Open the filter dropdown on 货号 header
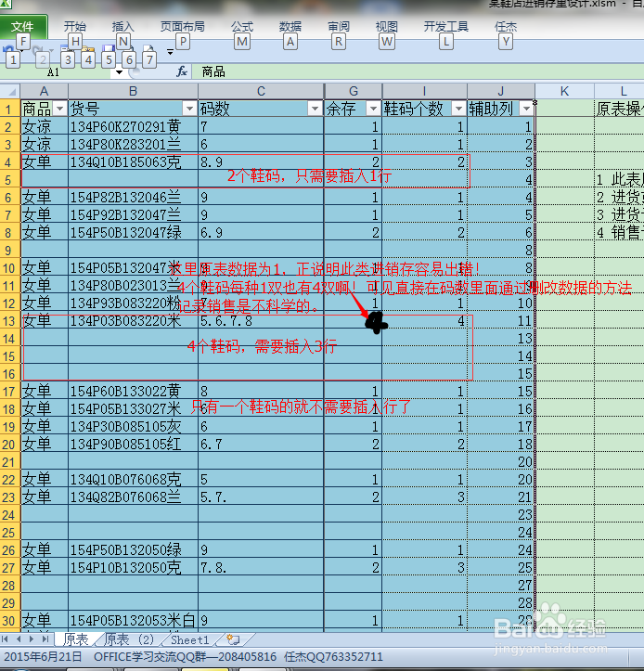 pos(189,110)
